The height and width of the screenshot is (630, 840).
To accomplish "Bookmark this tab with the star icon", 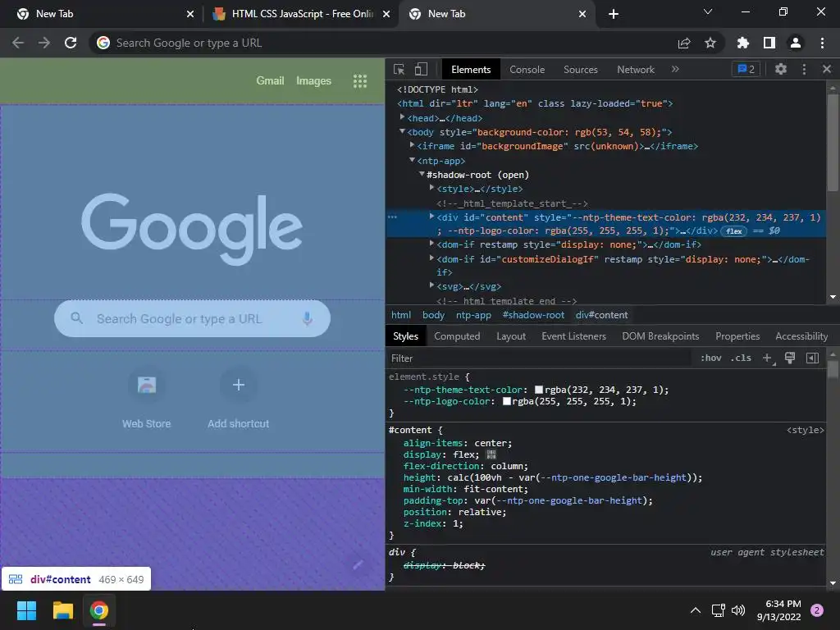I will (x=710, y=43).
